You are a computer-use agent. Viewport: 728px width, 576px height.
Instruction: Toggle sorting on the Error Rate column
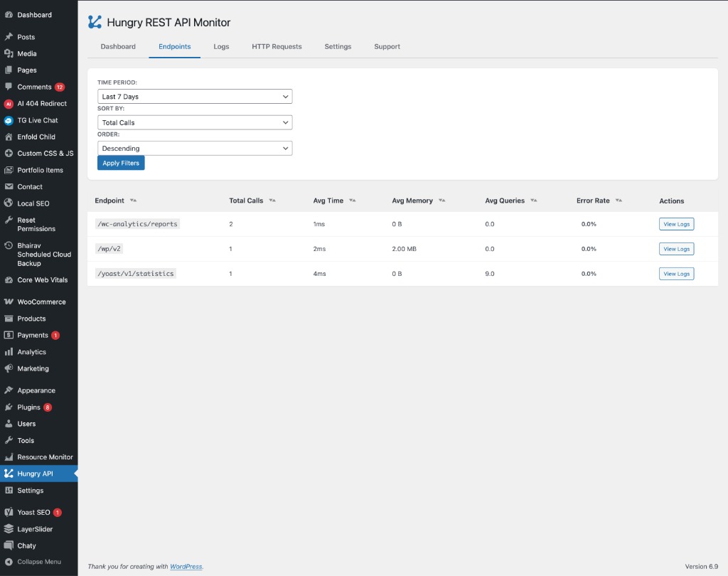coord(619,201)
